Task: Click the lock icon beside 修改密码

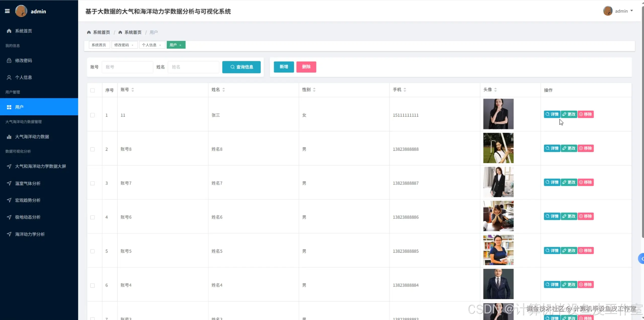Action: (9, 61)
